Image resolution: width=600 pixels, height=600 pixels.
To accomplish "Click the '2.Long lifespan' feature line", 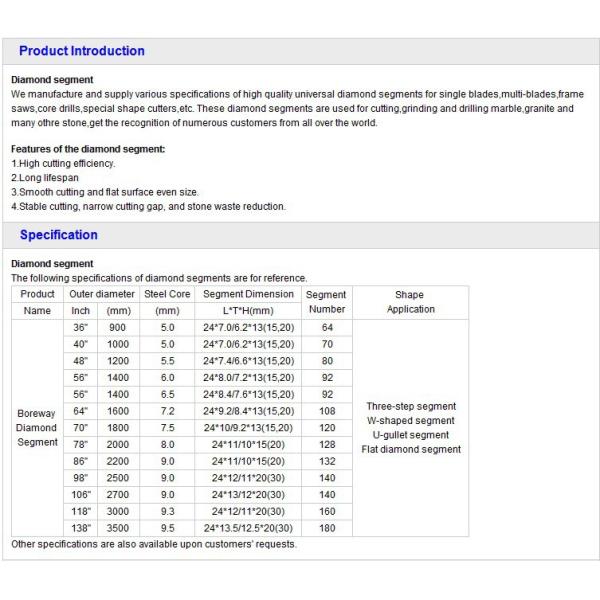I will click(x=46, y=178).
